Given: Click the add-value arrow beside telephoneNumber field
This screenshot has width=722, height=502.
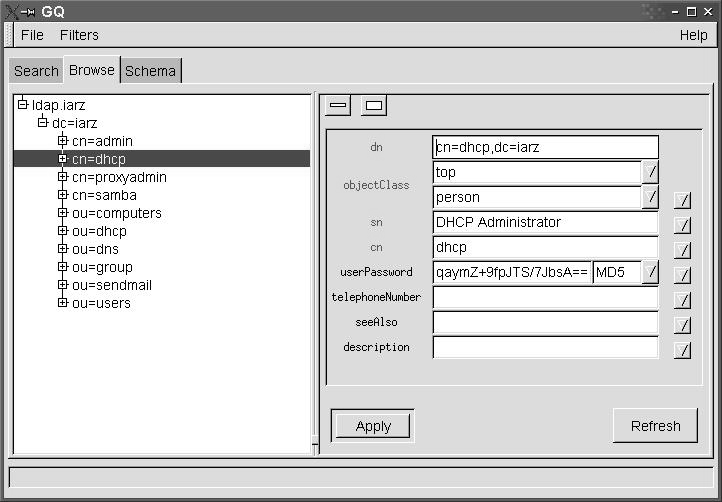Looking at the screenshot, I should tap(682, 300).
